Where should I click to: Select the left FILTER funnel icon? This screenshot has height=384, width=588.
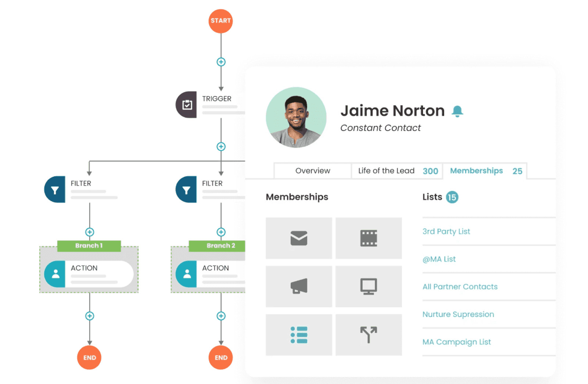point(54,190)
